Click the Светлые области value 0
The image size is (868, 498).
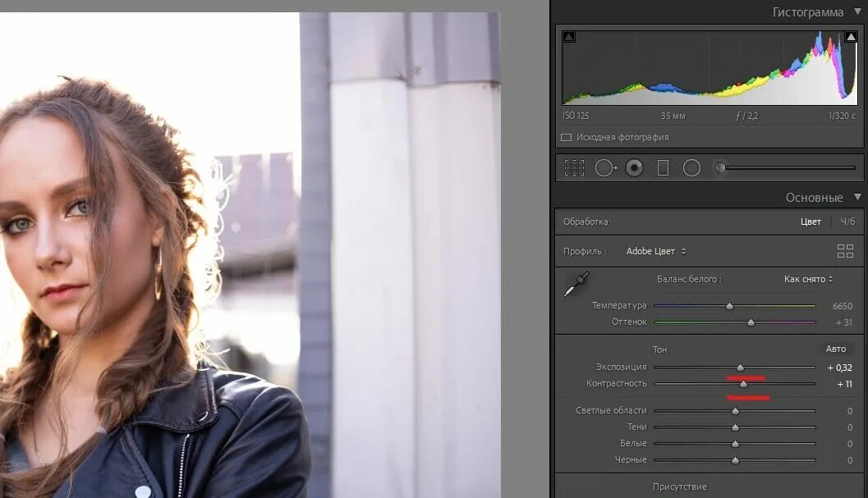click(850, 411)
